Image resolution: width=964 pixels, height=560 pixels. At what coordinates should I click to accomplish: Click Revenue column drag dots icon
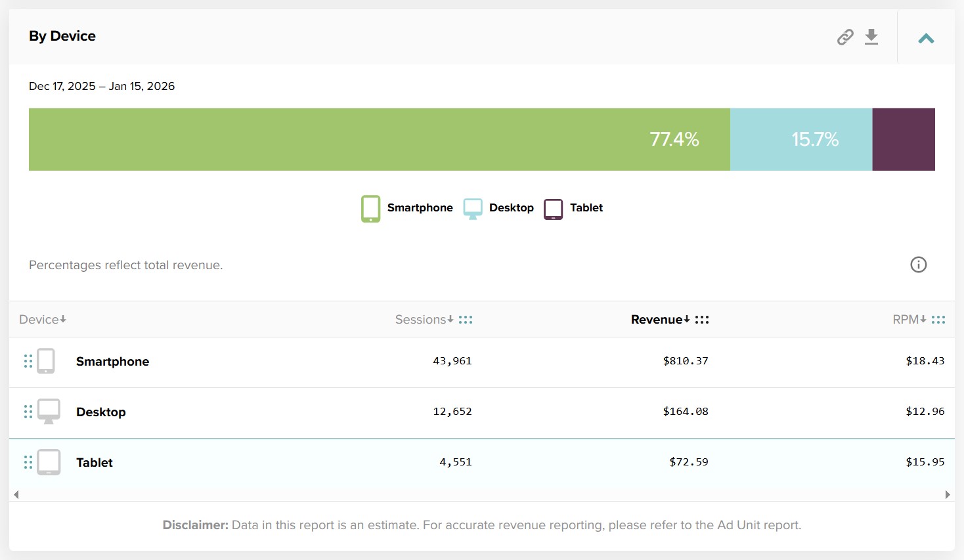point(702,320)
